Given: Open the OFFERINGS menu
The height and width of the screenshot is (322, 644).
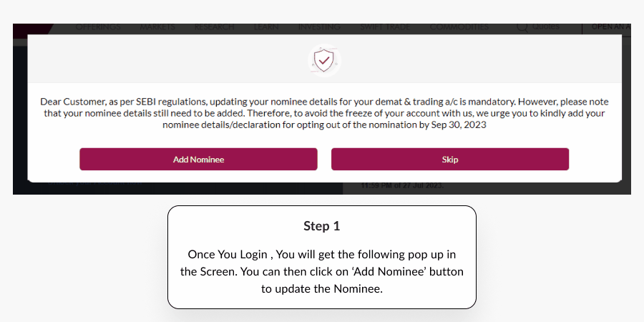Looking at the screenshot, I should (x=98, y=27).
